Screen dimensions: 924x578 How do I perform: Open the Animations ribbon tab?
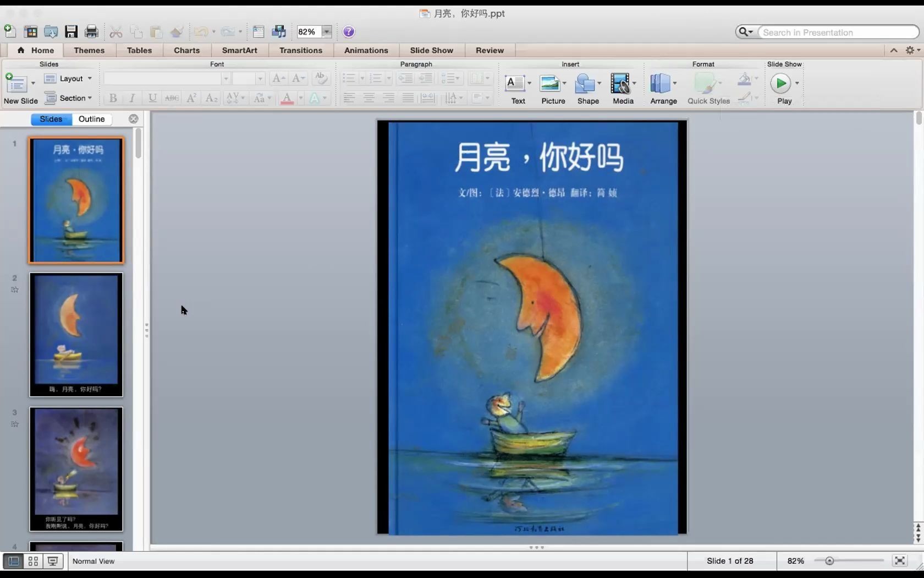(366, 50)
